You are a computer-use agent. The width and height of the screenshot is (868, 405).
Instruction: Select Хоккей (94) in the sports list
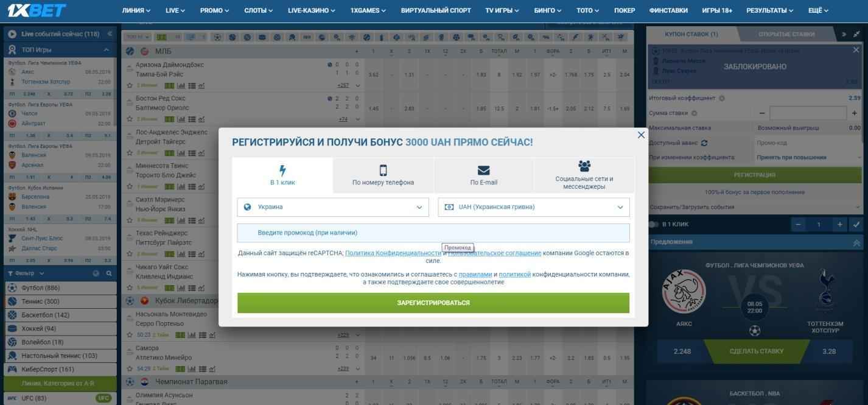pyautogui.click(x=60, y=328)
